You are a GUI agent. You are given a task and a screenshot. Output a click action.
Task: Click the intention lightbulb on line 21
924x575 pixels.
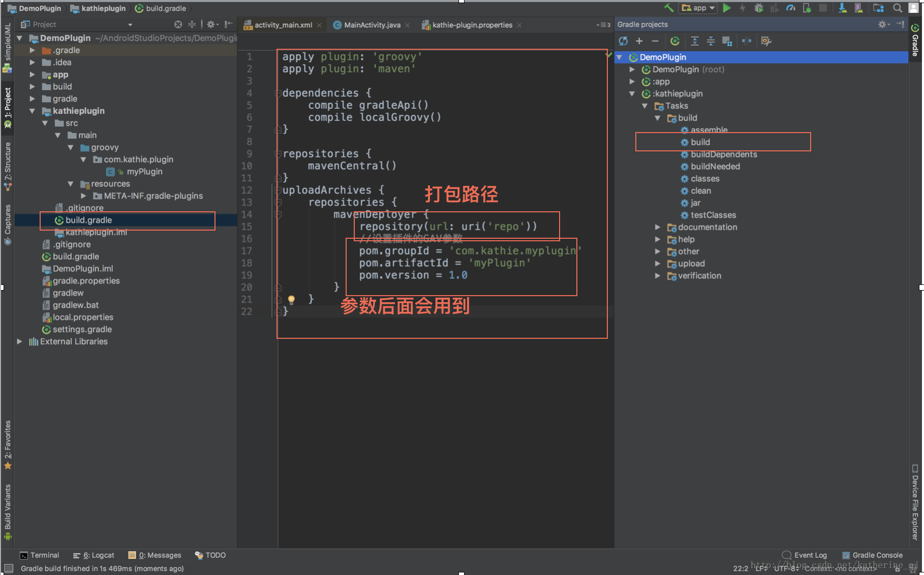pyautogui.click(x=291, y=300)
